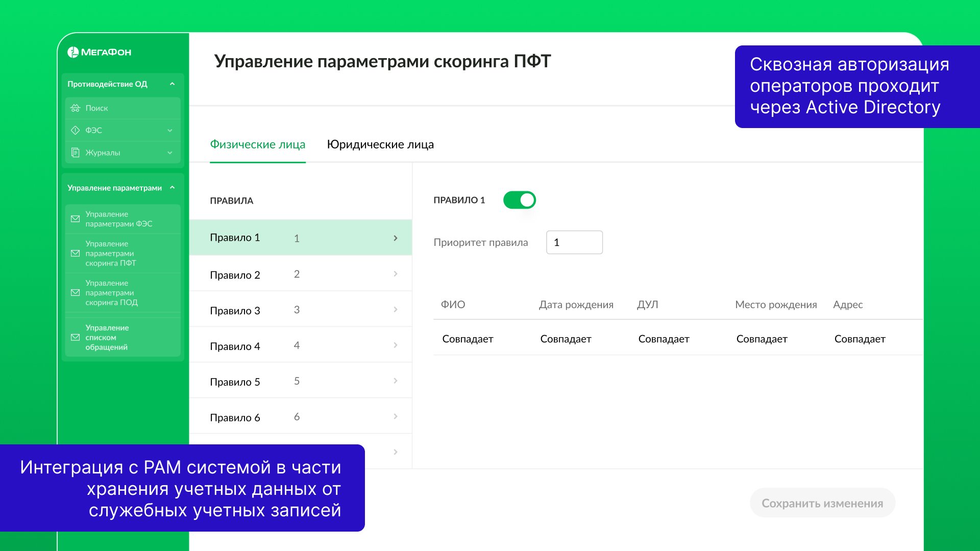Click envelope icon beside скоринга ПФТ item
980x551 pixels.
pyautogui.click(x=76, y=254)
